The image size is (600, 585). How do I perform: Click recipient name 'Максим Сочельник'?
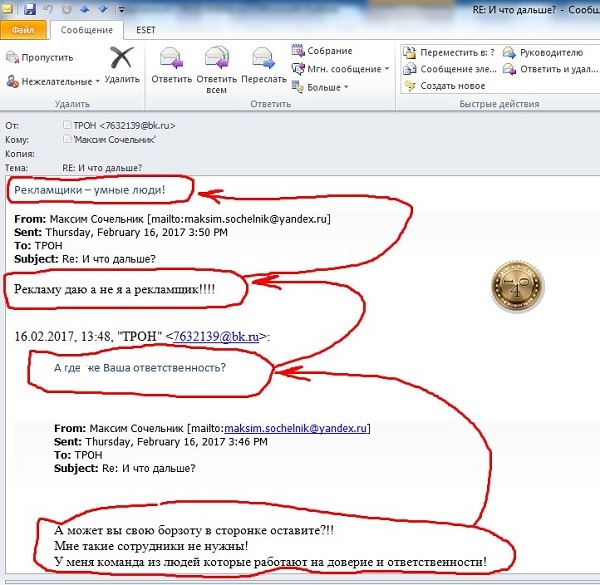tap(114, 140)
